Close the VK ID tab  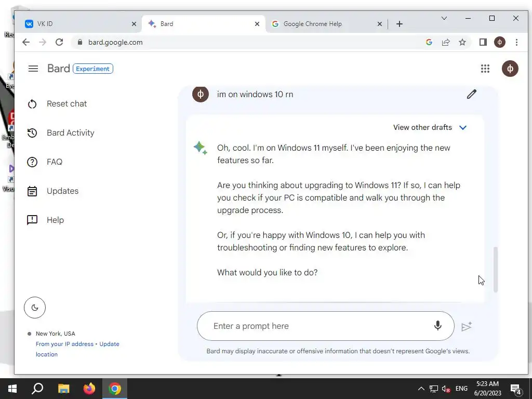pos(134,24)
